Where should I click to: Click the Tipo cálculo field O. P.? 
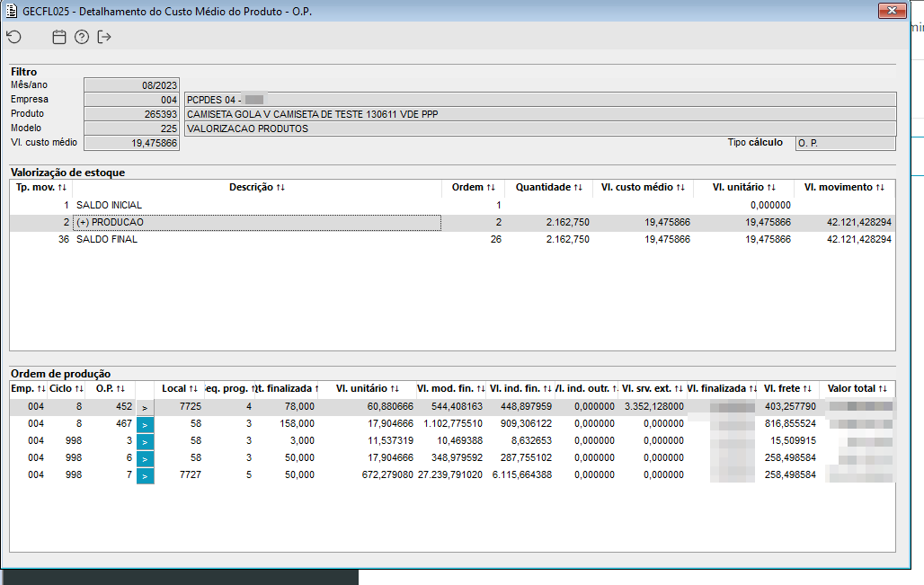(845, 143)
